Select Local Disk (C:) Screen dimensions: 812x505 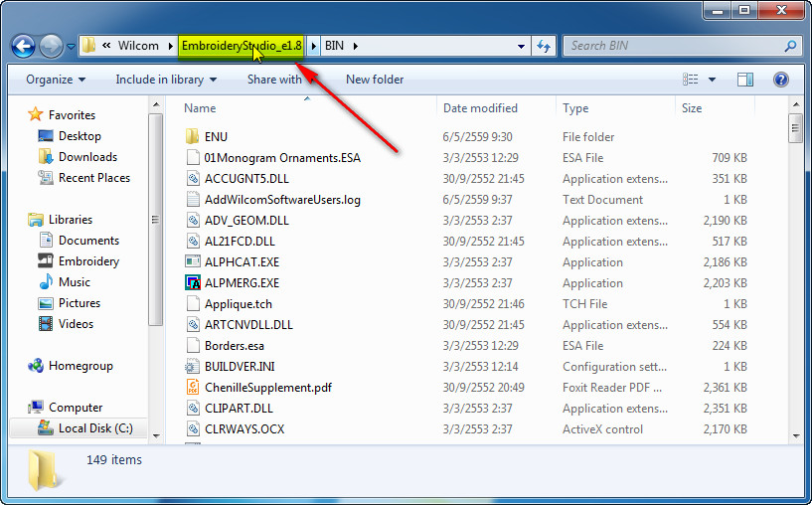[85, 428]
